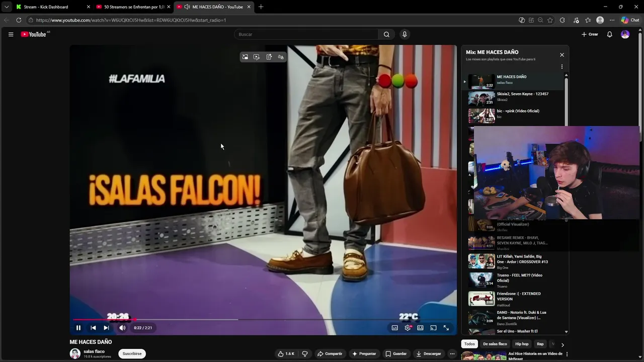
Task: Close the ME HACES DAÑO browser tab
Action: (x=249, y=7)
